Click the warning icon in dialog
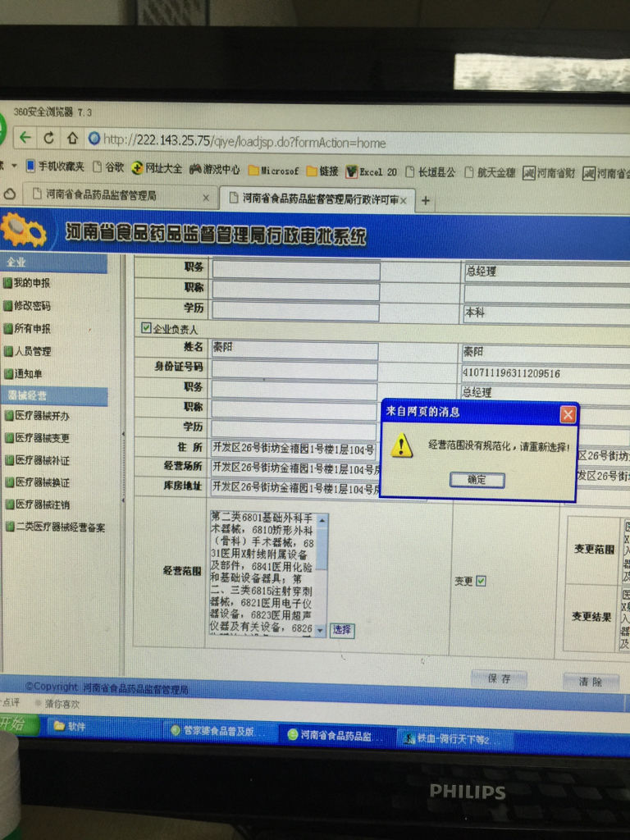Screen dimensions: 630x840 tap(401, 445)
